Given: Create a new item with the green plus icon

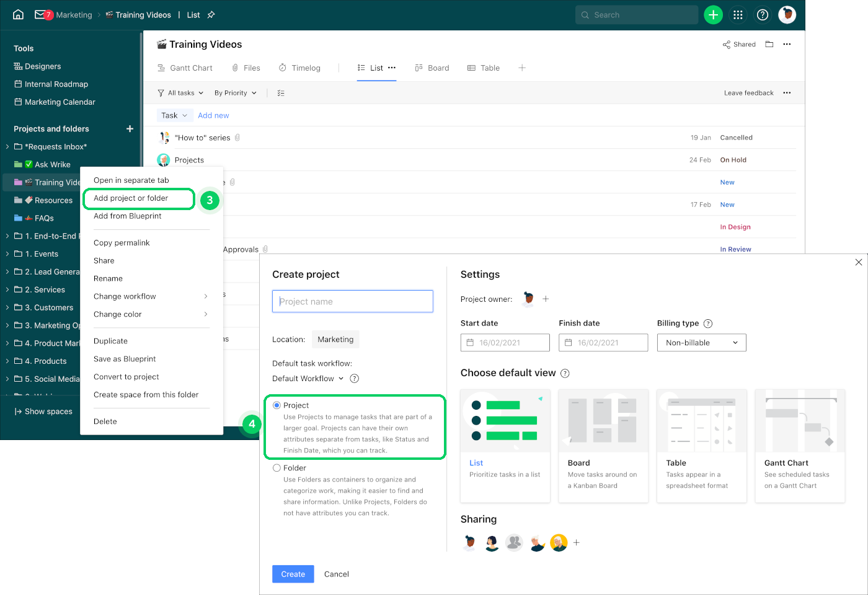Looking at the screenshot, I should [x=713, y=14].
